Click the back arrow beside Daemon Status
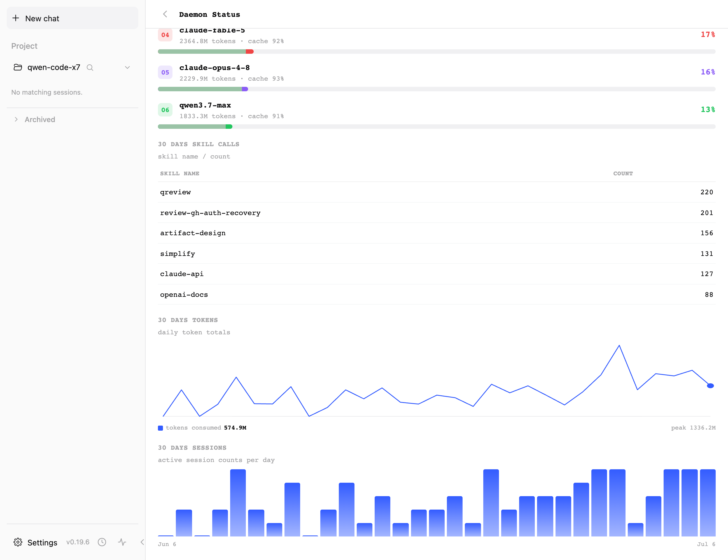The width and height of the screenshot is (728, 560). [x=165, y=14]
